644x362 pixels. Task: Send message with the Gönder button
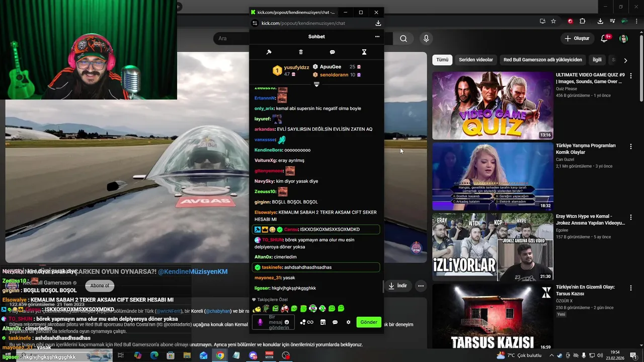(368, 322)
